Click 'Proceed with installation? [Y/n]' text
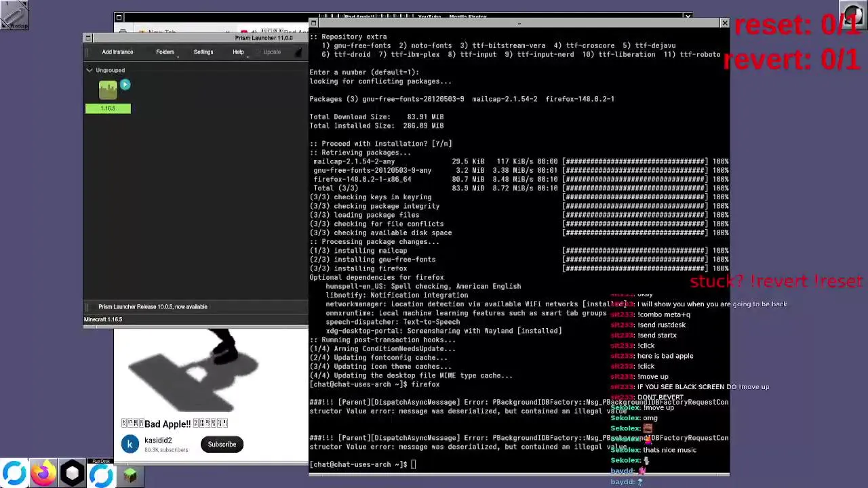The image size is (868, 488). coord(380,144)
